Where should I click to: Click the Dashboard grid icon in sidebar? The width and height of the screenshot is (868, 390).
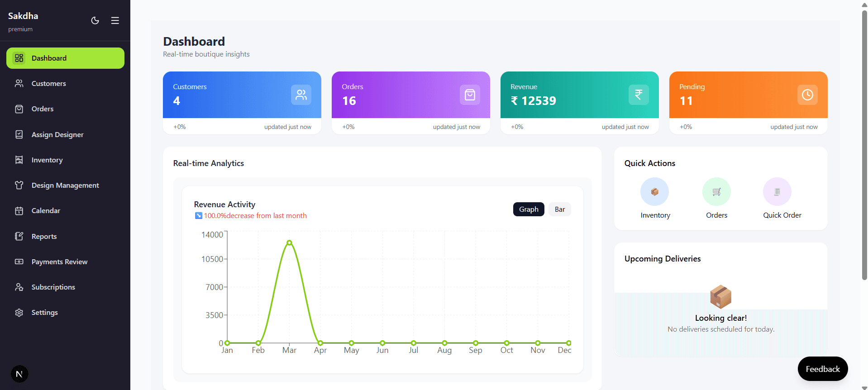point(19,58)
